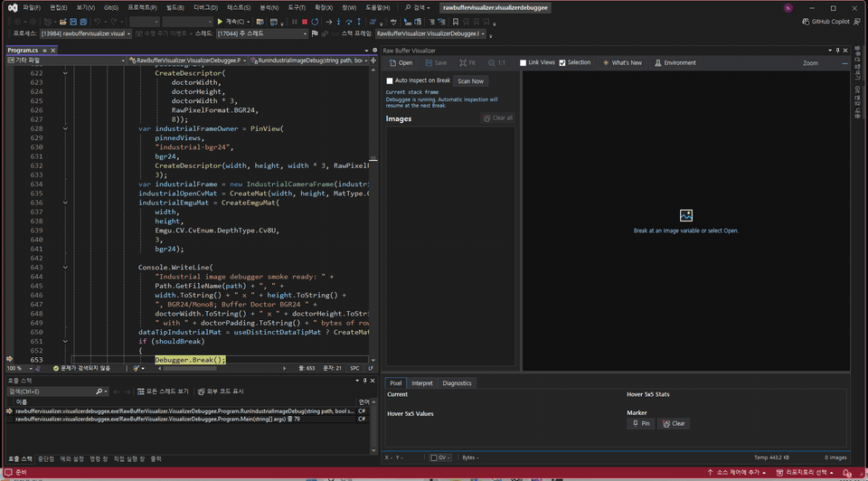Viewport: 868px width, 481px height.
Task: Click the Save All icon in toolbar
Action: [83, 22]
